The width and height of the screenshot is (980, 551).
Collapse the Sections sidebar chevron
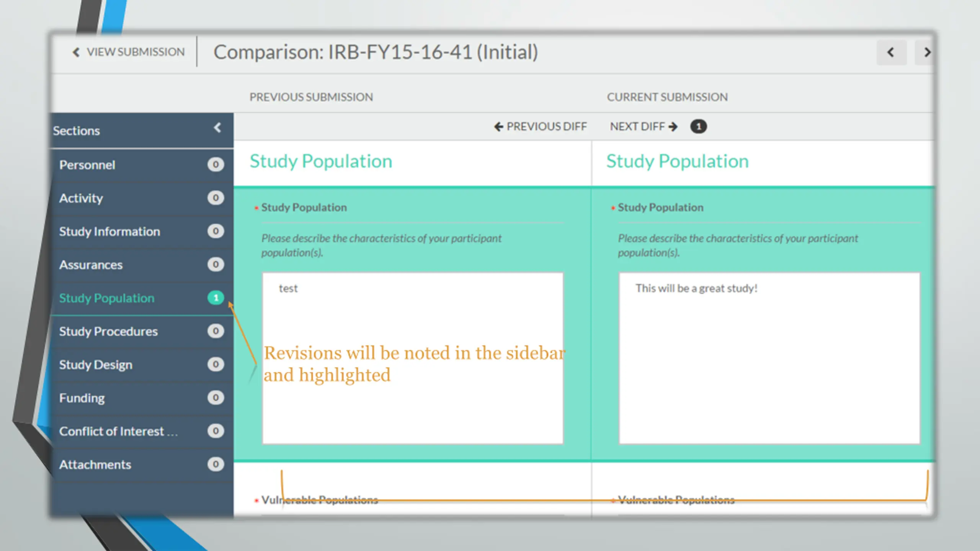[x=217, y=128]
